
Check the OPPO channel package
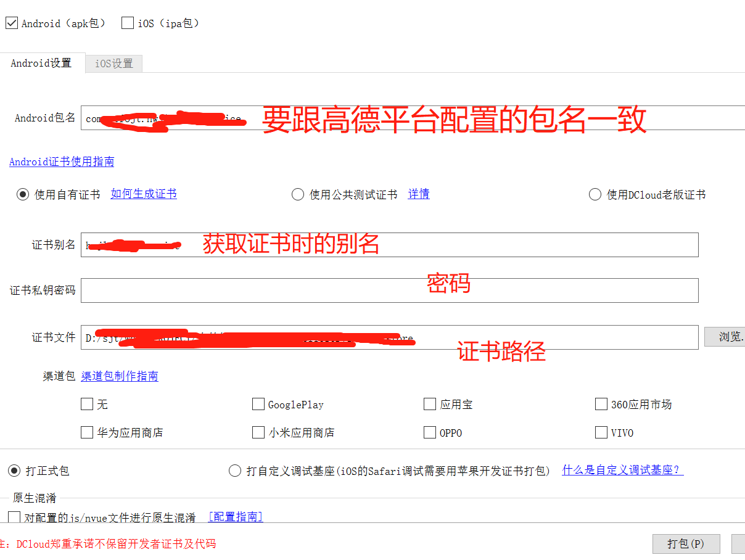point(430,432)
